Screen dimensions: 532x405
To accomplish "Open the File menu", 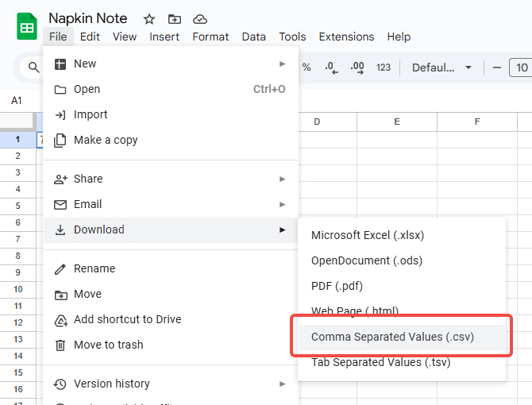I will (x=58, y=37).
